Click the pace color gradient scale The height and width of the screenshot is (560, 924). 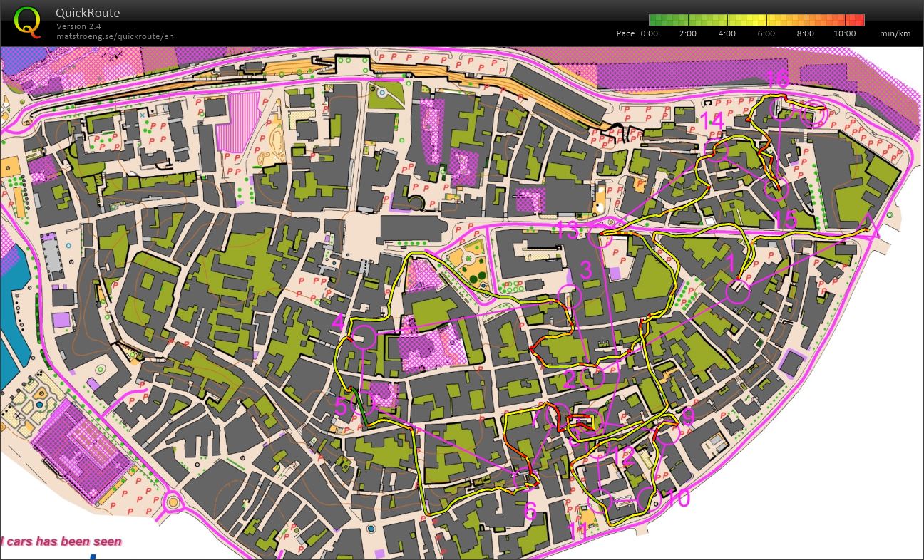(756, 20)
